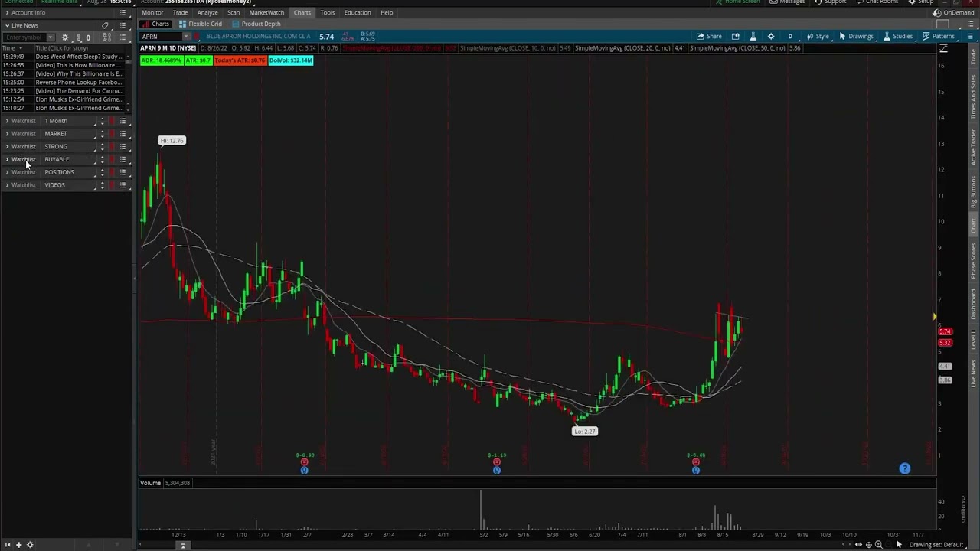980x551 pixels.
Task: Open Support
Action: pos(831,2)
